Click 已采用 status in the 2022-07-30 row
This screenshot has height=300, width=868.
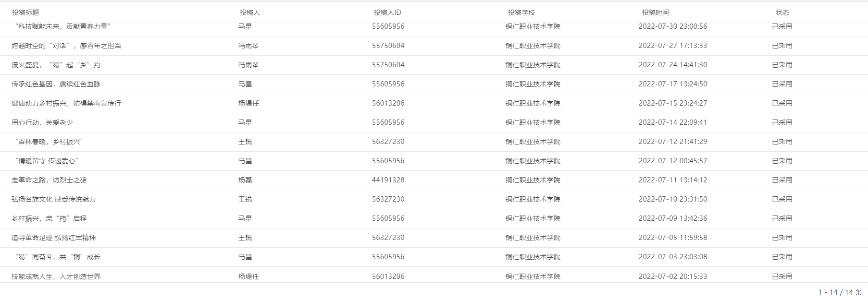click(782, 26)
